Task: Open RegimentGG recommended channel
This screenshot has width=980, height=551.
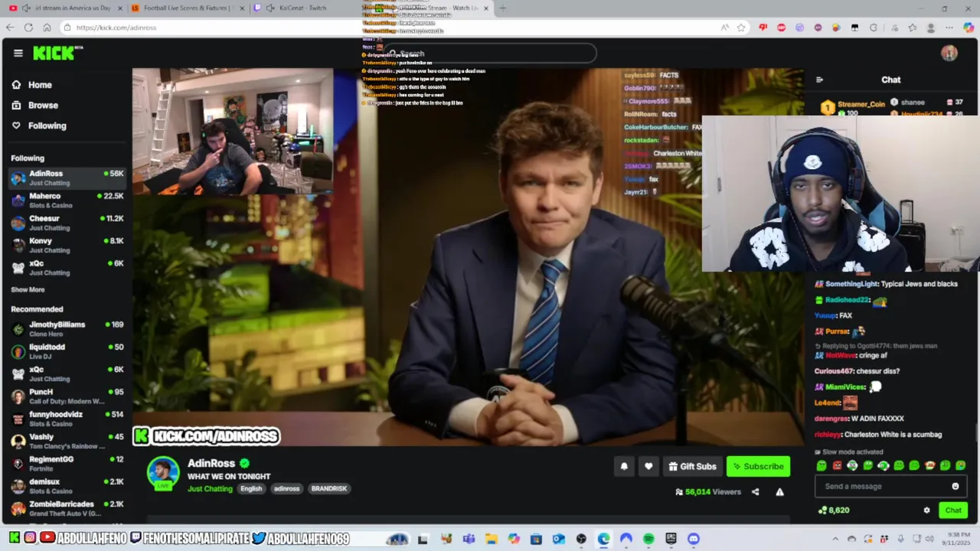Action: [x=67, y=464]
